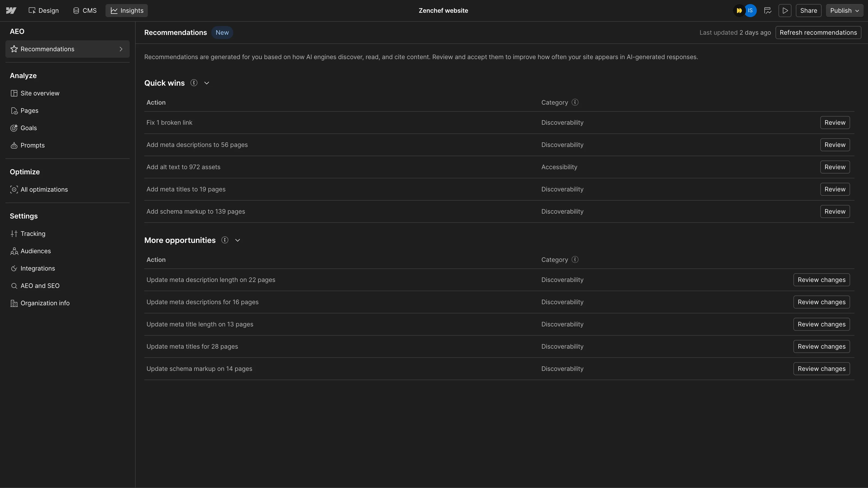Review Add meta descriptions to 56 pages
The width and height of the screenshot is (868, 488).
(x=835, y=145)
